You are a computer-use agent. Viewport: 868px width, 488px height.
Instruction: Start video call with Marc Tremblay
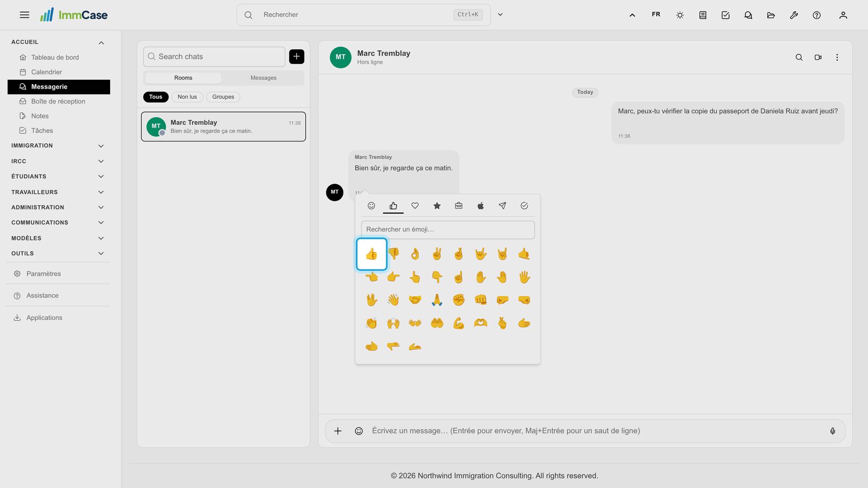tap(818, 57)
